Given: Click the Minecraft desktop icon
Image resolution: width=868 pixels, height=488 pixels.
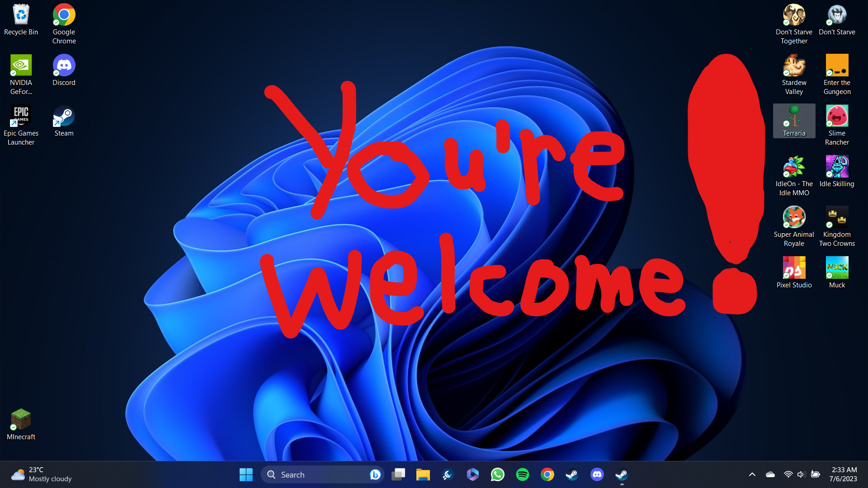Looking at the screenshot, I should 21,420.
